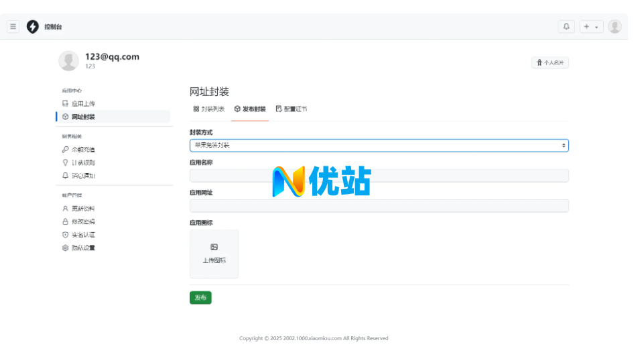Click the 应用名称 input field

(379, 176)
